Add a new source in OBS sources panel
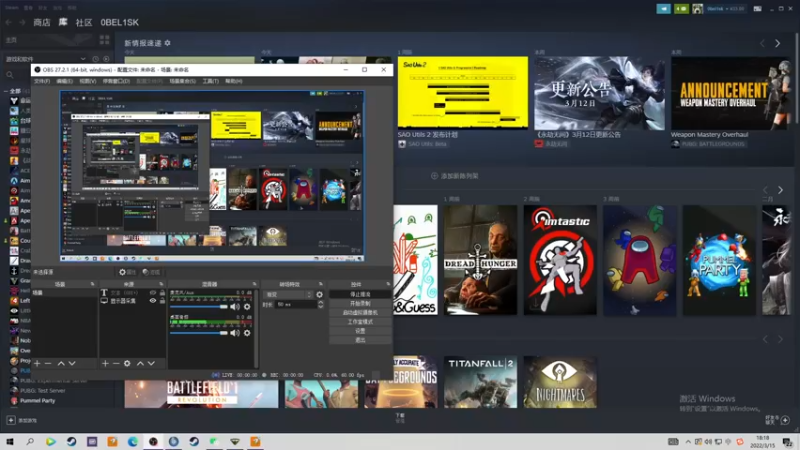Viewport: 800px width, 450px height. click(x=105, y=363)
